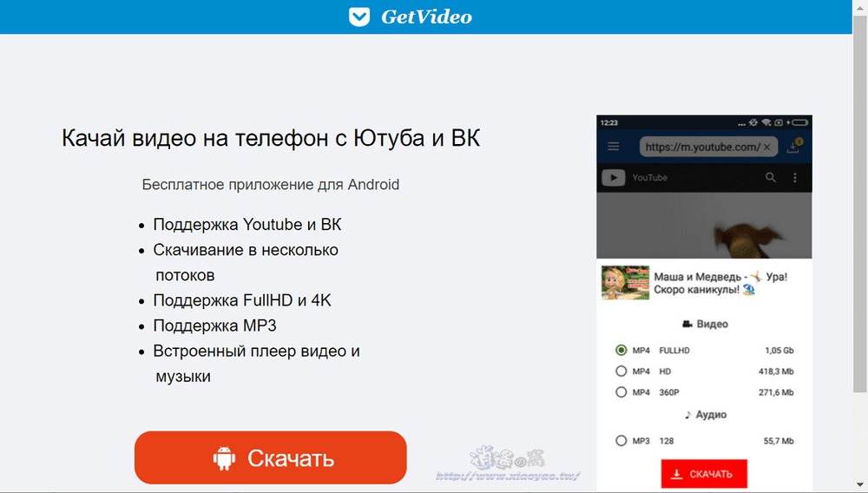Click the YouTube search magnifier icon

(x=770, y=178)
